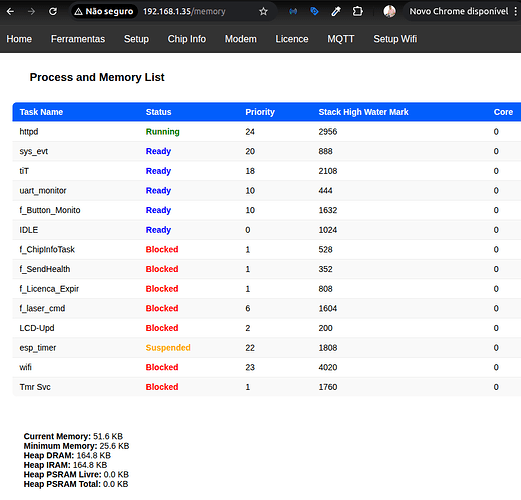Screen dimensions: 521x500
Task: Bookmark page with the star icon
Action: click(x=263, y=12)
